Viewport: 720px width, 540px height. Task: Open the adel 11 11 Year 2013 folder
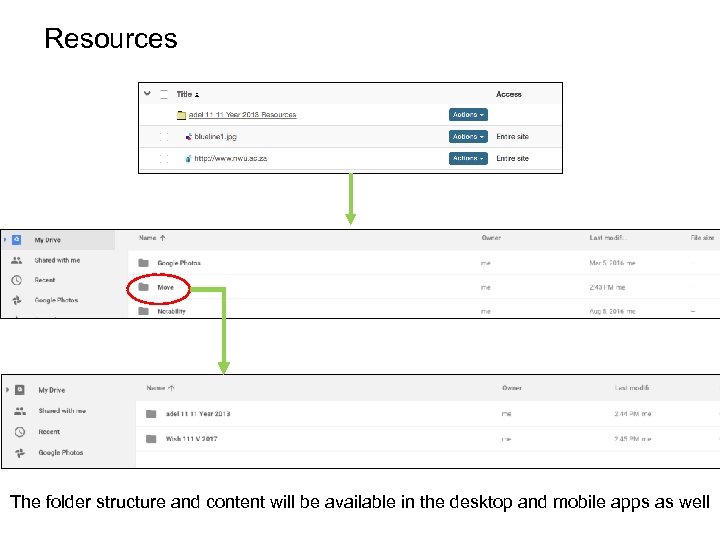coord(198,414)
